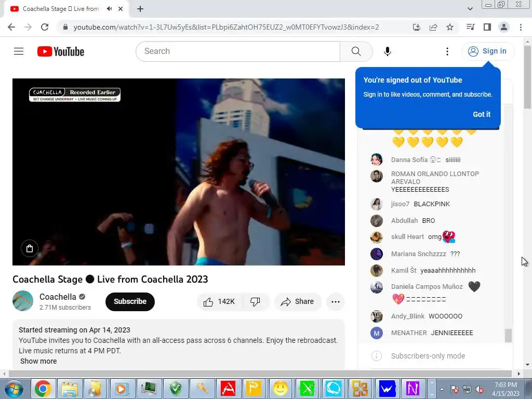Reload the YouTube page
This screenshot has width=532, height=399.
point(45,27)
